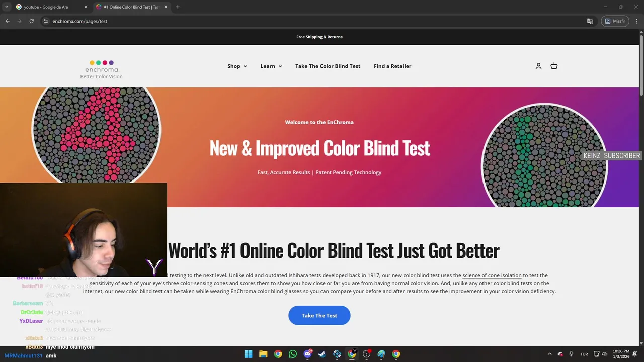Show hidden system tray icons
This screenshot has width=644, height=362.
549,354
